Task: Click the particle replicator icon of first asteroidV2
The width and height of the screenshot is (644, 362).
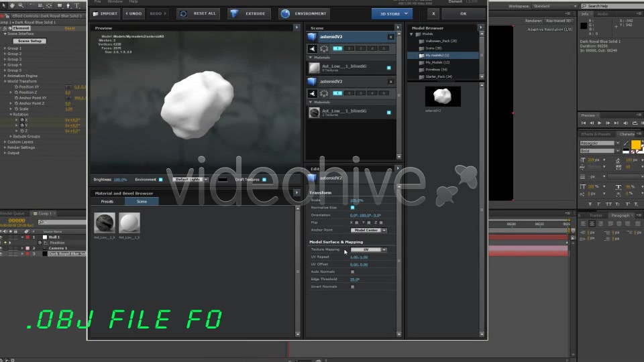Action: tap(324, 48)
